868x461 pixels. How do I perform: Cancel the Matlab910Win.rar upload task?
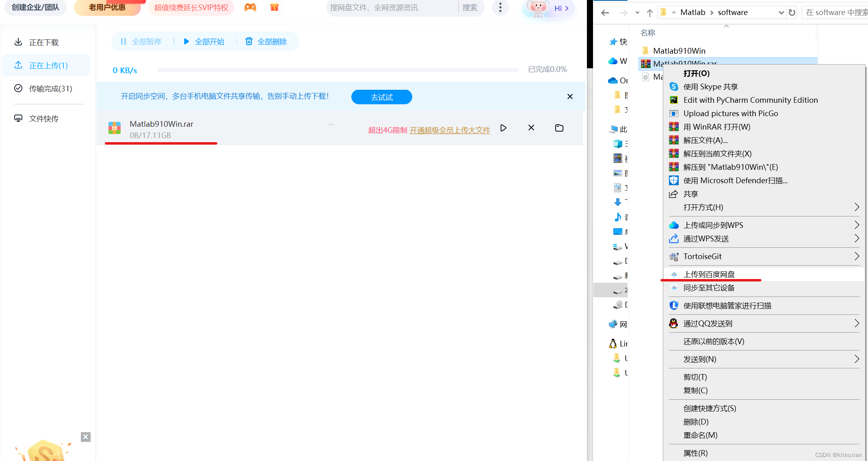click(531, 128)
